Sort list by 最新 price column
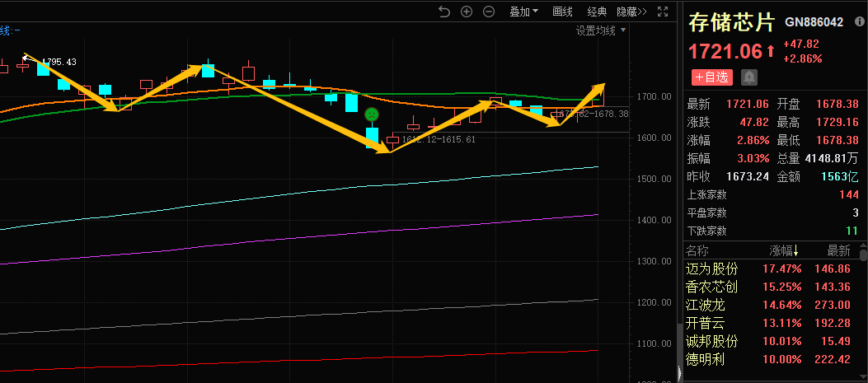Image resolution: width=868 pixels, height=383 pixels. [x=838, y=251]
